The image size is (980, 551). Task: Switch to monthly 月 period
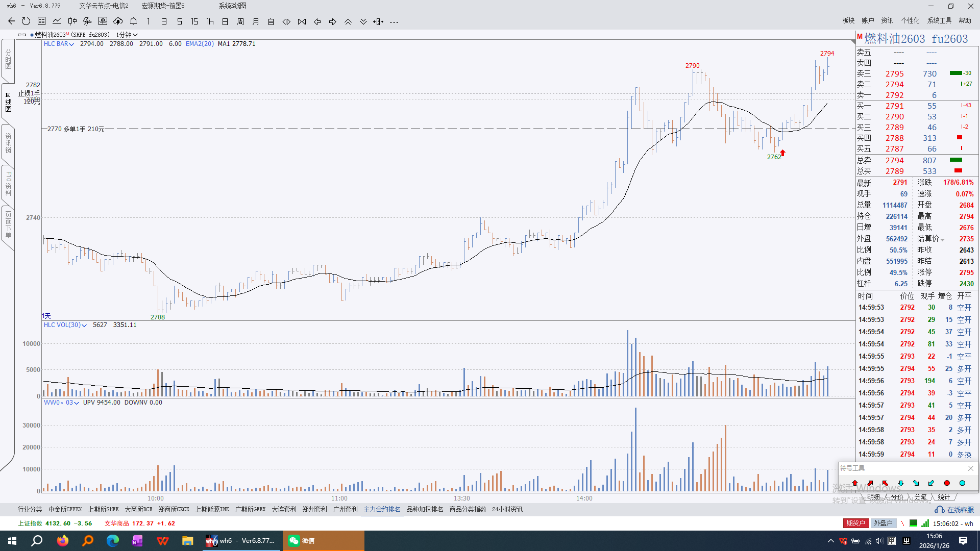coord(256,21)
